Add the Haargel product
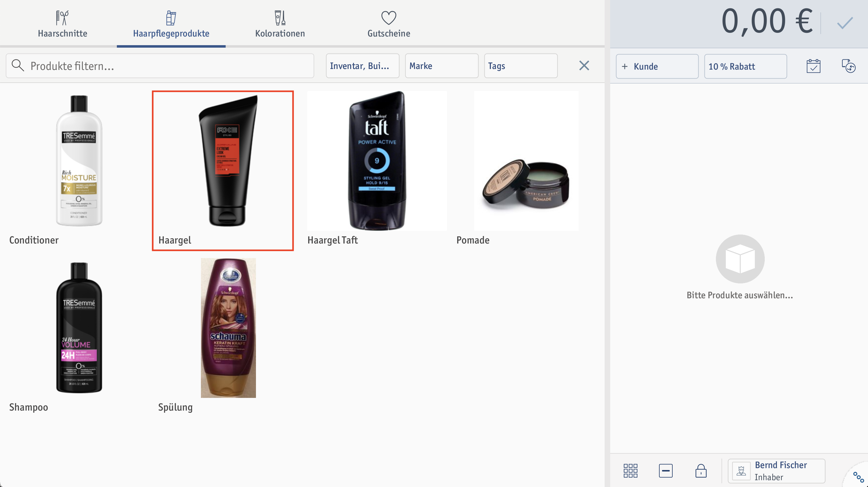 click(223, 171)
